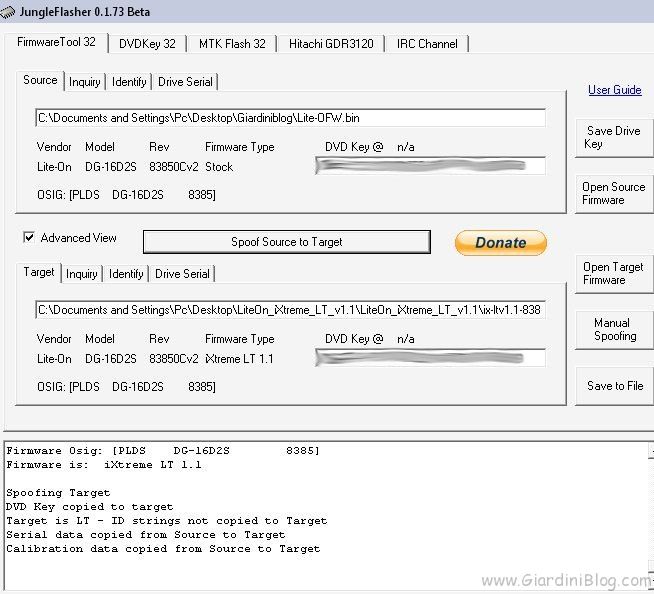Open the DVDKey 32 tab
This screenshot has height=594, width=654.
tap(147, 44)
